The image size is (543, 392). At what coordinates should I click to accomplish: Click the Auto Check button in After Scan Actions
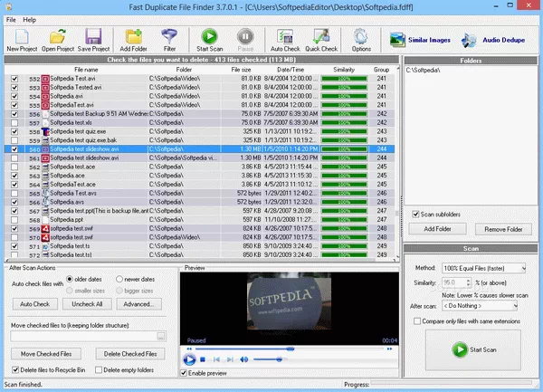pos(34,303)
